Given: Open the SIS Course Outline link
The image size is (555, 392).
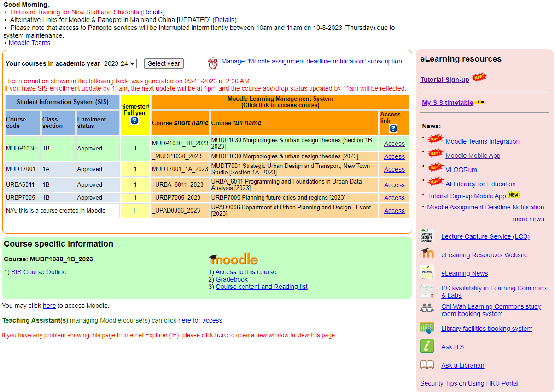Looking at the screenshot, I should (39, 271).
